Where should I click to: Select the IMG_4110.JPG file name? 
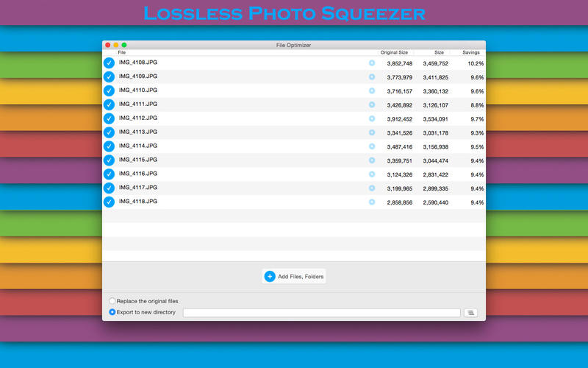pos(138,90)
